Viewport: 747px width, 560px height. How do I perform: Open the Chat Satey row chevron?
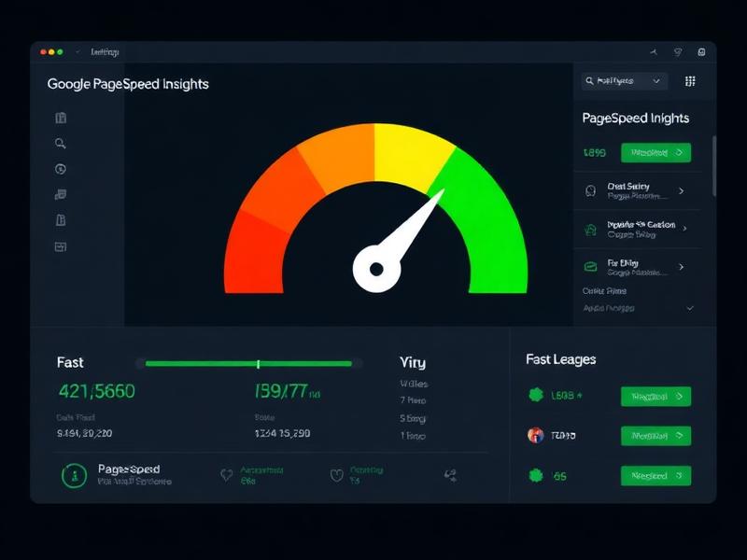tap(682, 191)
